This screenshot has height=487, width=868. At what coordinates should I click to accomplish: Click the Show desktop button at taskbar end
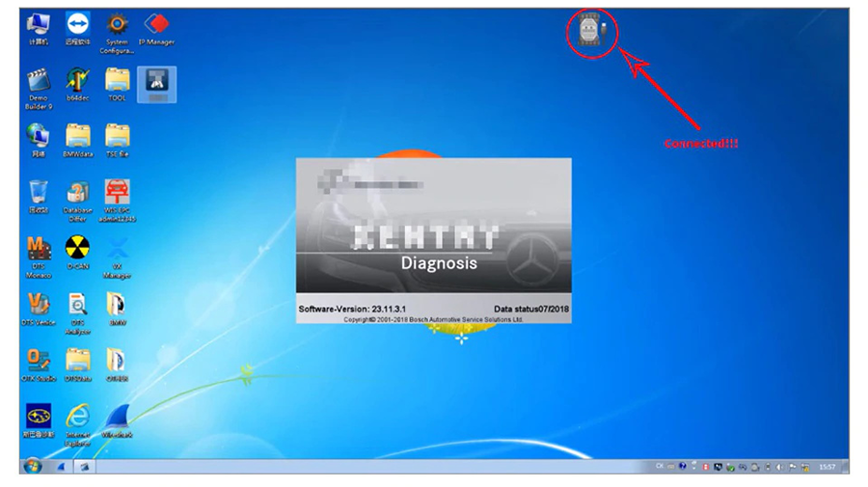pos(845,467)
